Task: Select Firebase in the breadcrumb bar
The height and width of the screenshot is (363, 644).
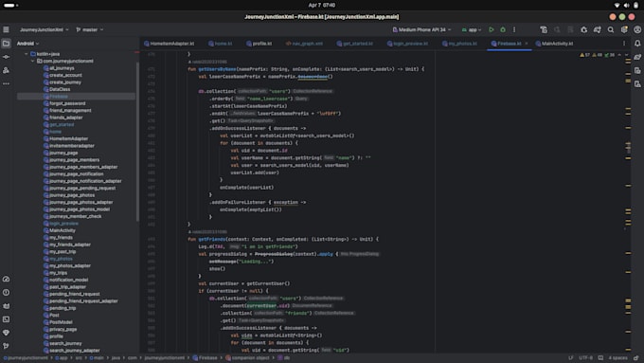Action: [x=205, y=358]
